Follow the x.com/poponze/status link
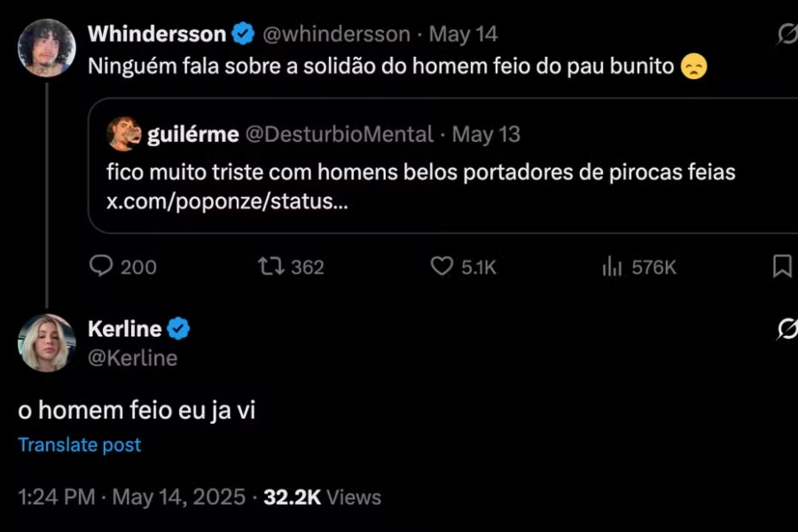798x532 pixels. point(227,201)
